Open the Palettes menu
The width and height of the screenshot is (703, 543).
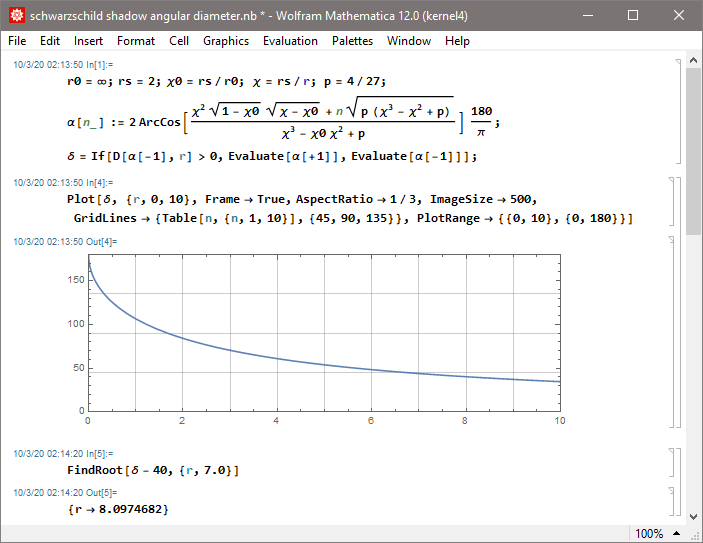[x=352, y=41]
